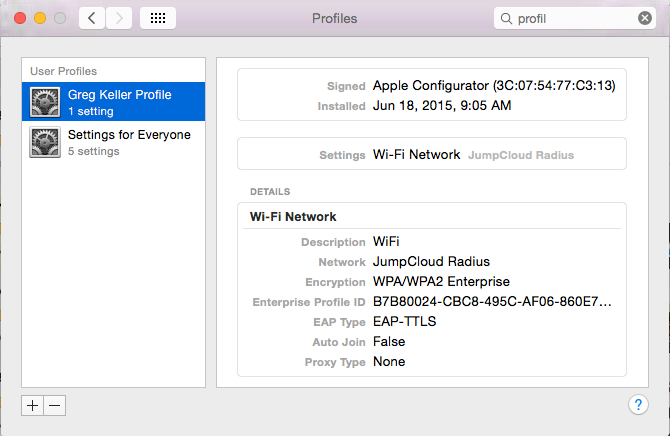Clear the search field with X icon
The image size is (670, 436).
(645, 18)
